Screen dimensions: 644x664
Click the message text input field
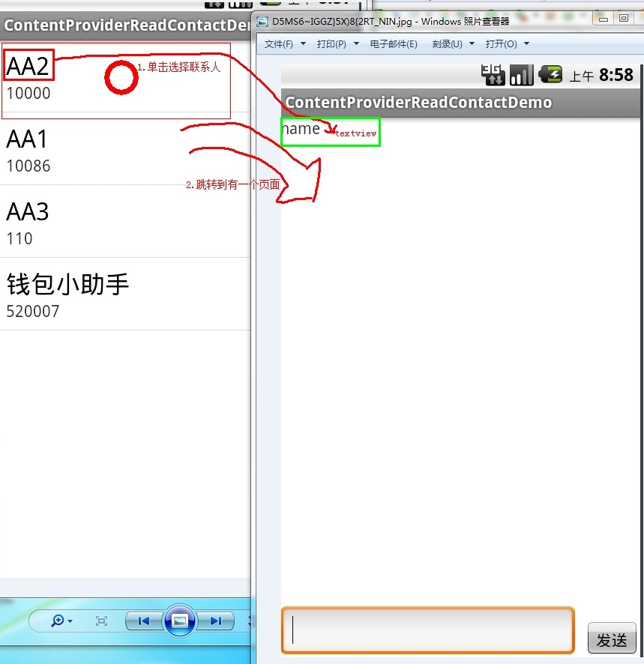click(x=427, y=630)
